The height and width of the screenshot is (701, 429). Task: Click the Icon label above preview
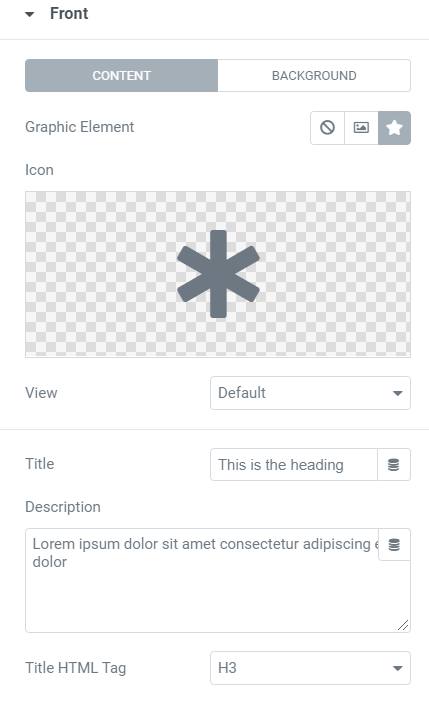point(39,170)
